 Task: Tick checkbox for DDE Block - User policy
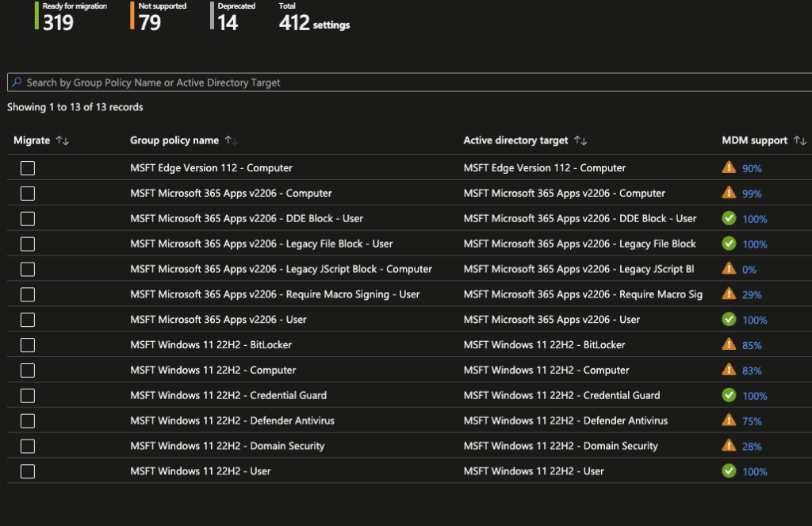click(28, 219)
